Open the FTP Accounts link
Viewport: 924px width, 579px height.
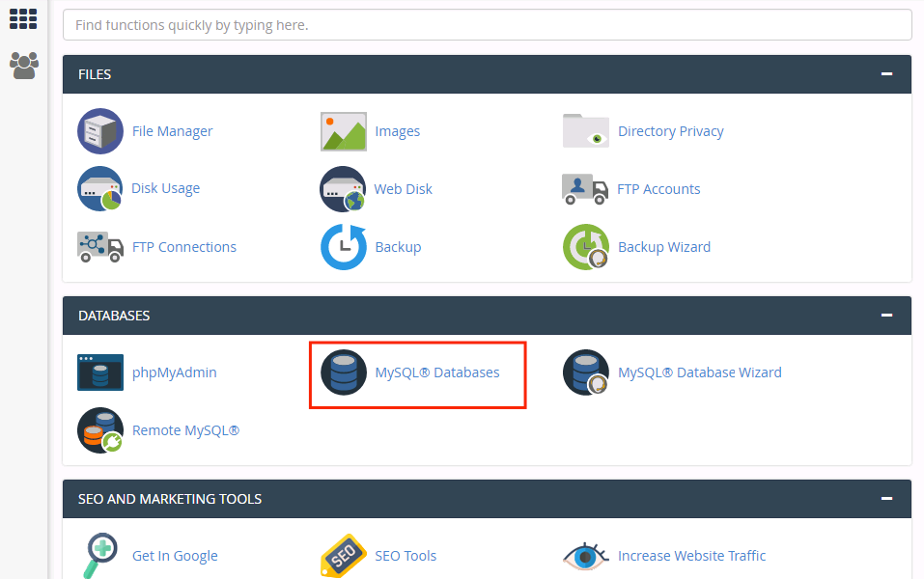click(658, 189)
